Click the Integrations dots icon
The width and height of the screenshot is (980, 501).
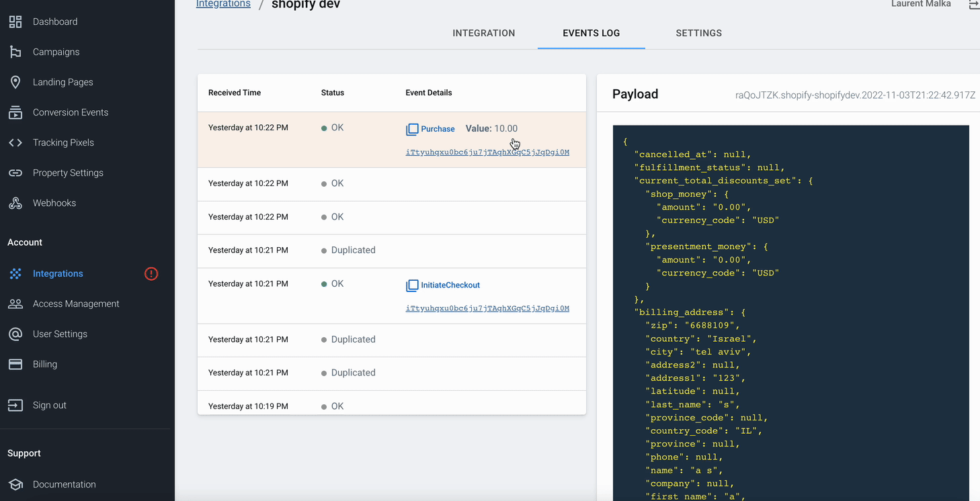(15, 273)
